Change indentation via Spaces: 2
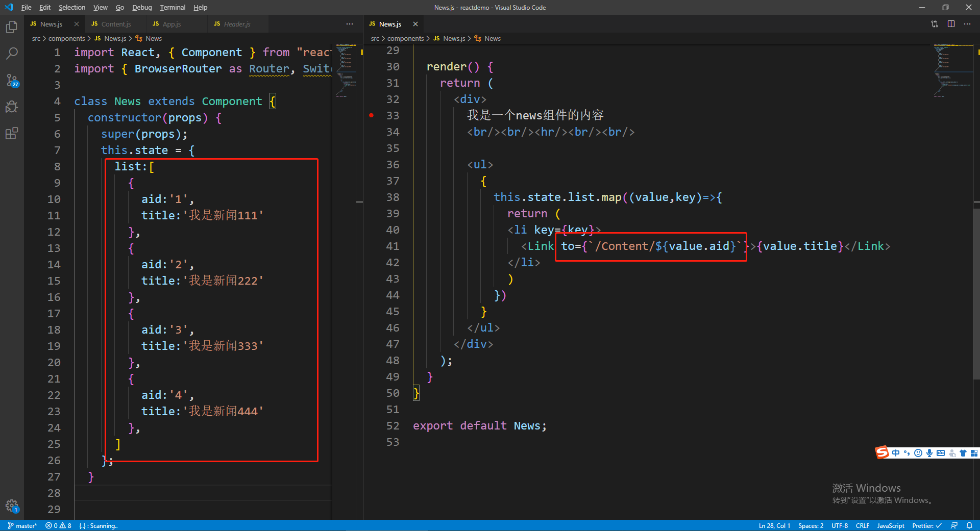The height and width of the screenshot is (531, 980). click(x=811, y=525)
